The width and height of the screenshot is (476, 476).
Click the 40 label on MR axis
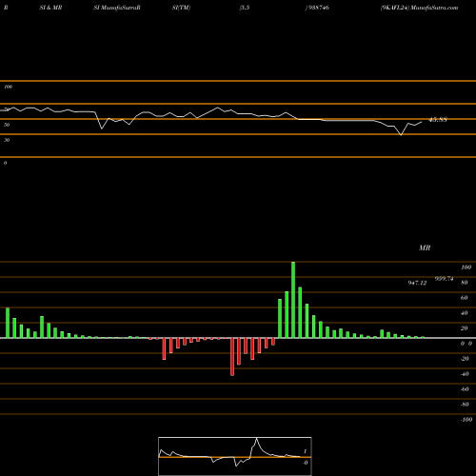tap(465, 313)
